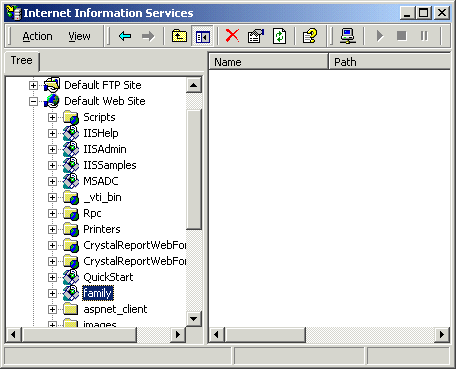Screen dimensions: 456x369
Task: Click tree vertical scrollbar thumb
Action: click(194, 169)
